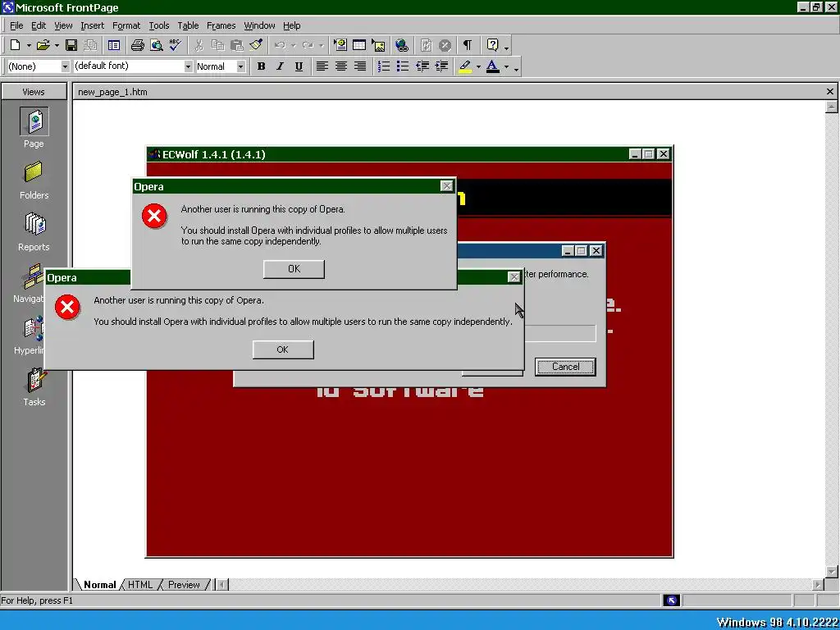Image resolution: width=840 pixels, height=630 pixels.
Task: Toggle Bold formatting
Action: pos(261,66)
